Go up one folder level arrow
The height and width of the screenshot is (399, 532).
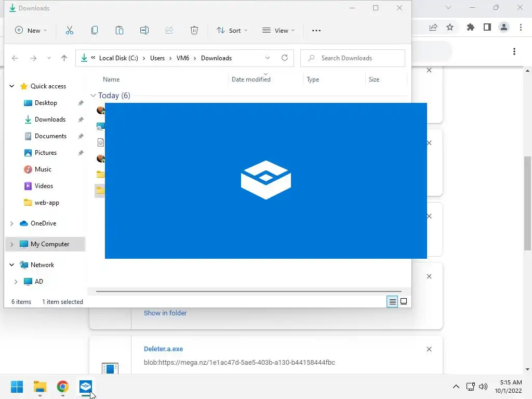coord(64,58)
